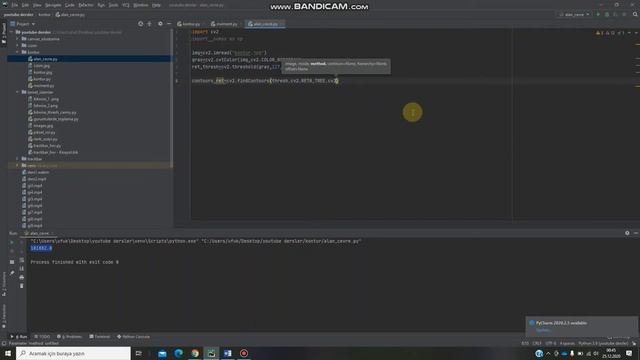This screenshot has width=640, height=360.
Task: Collapse the kontur folder
Action: point(18,52)
